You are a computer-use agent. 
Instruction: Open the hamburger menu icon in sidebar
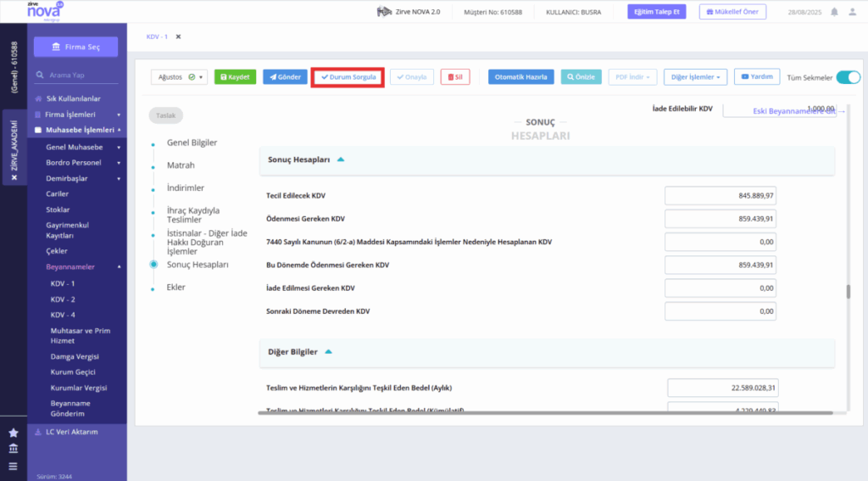pos(14,466)
